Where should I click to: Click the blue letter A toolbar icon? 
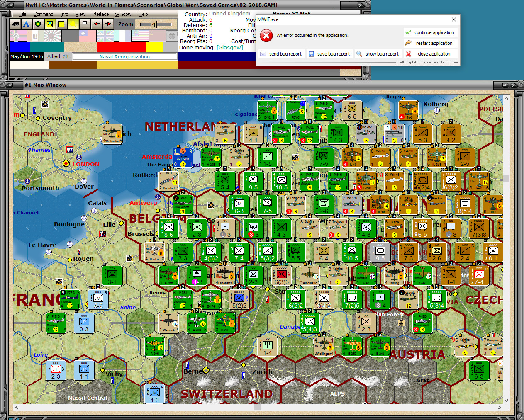coord(27,24)
